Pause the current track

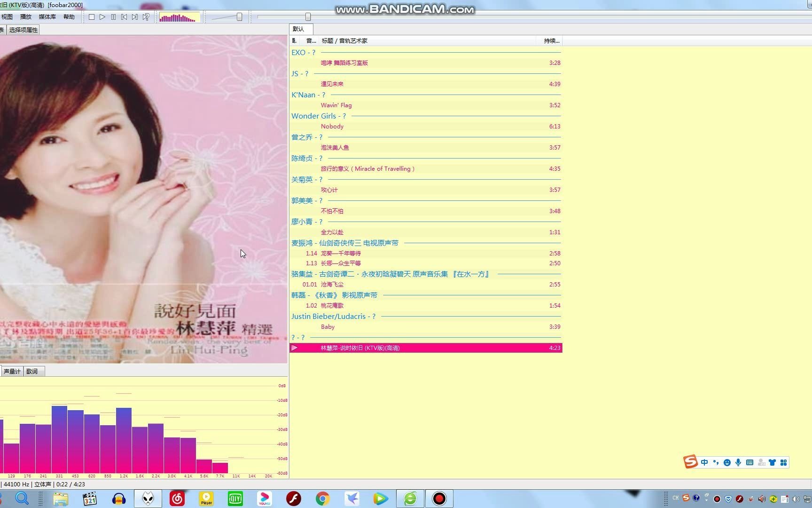pos(113,17)
